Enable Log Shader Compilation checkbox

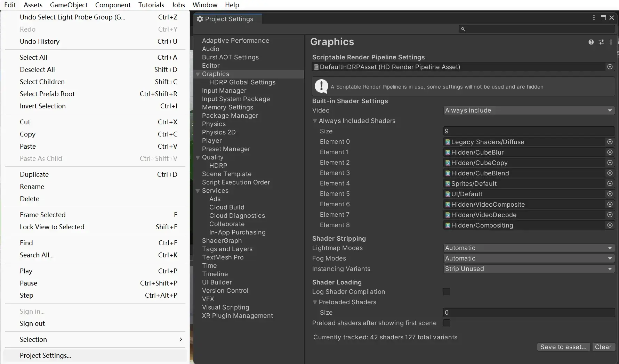tap(447, 292)
